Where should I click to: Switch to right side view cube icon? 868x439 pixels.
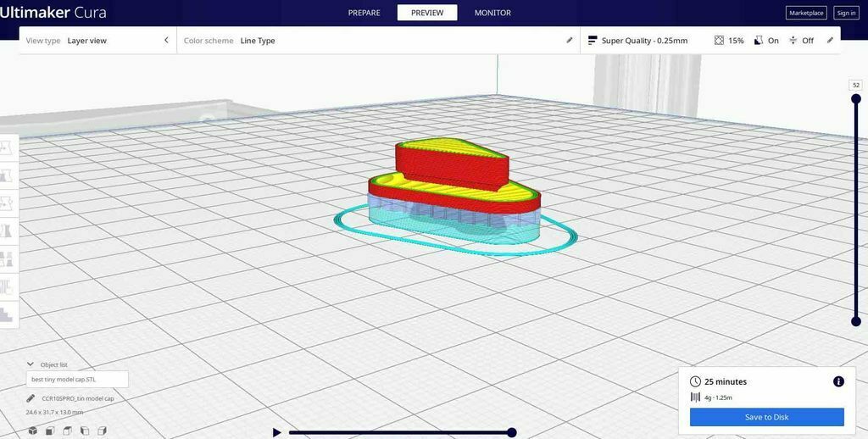coord(102,431)
